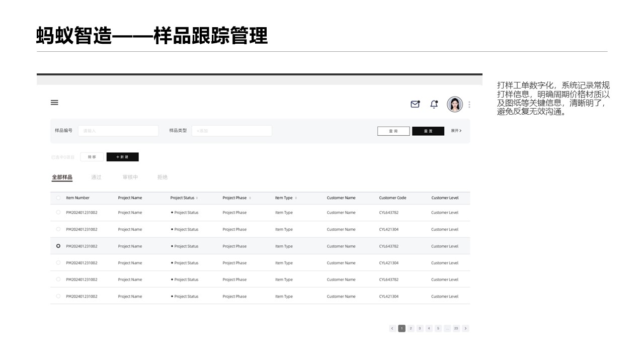Image resolution: width=644 pixels, height=362 pixels.
Task: Go to page 3
Action: click(x=420, y=328)
